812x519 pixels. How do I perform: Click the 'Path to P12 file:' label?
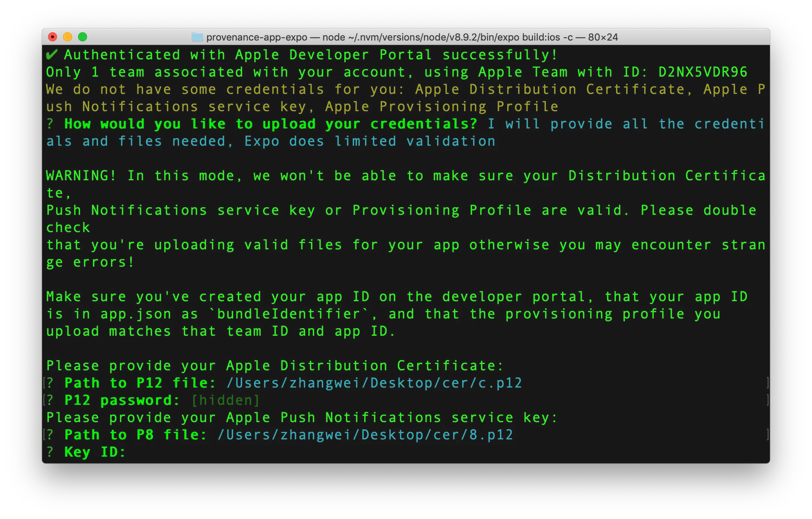pyautogui.click(x=140, y=383)
